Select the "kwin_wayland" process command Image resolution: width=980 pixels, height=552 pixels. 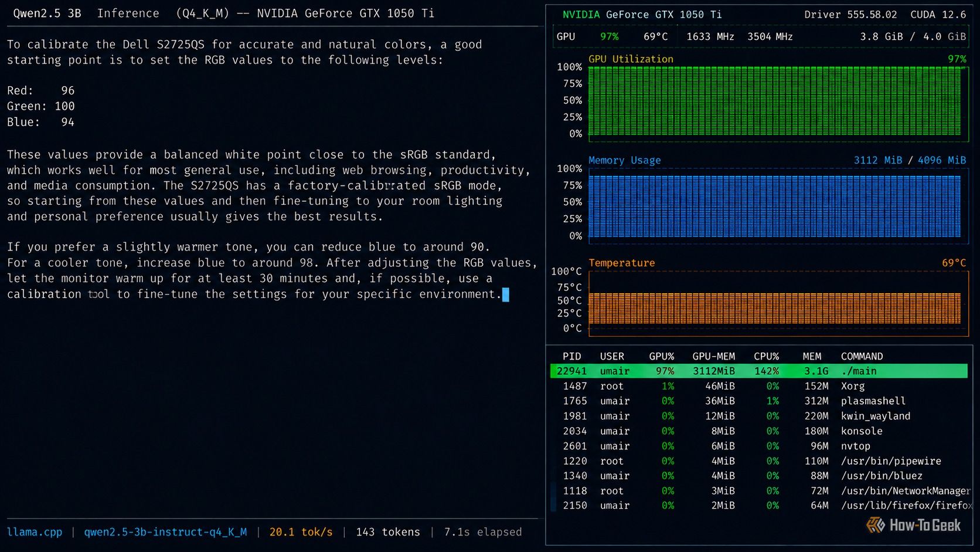click(876, 416)
